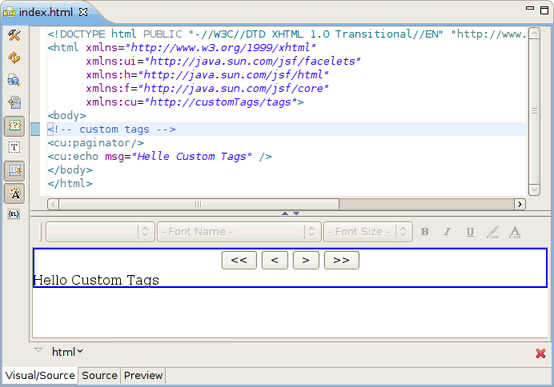Image resolution: width=554 pixels, height=387 pixels.
Task: Click the < previous page button
Action: point(275,260)
